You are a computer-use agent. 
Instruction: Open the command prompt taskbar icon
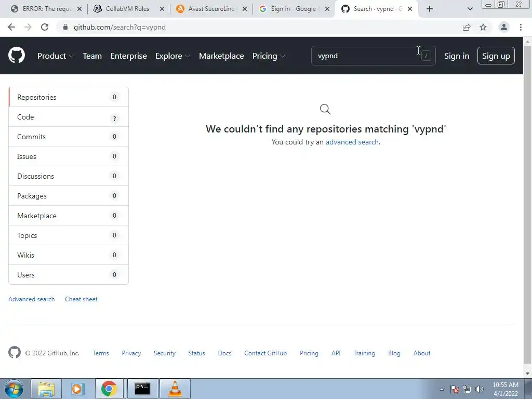142,389
